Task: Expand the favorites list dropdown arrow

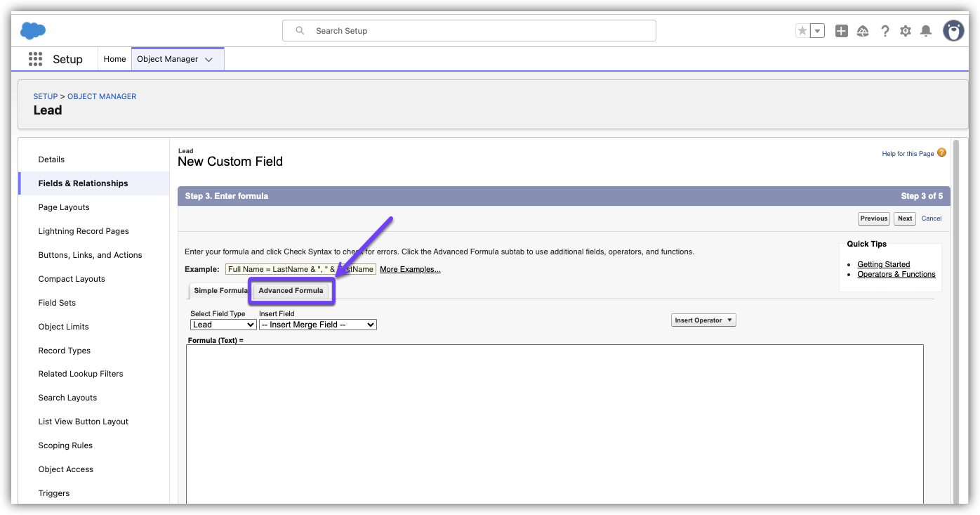Action: [x=817, y=31]
